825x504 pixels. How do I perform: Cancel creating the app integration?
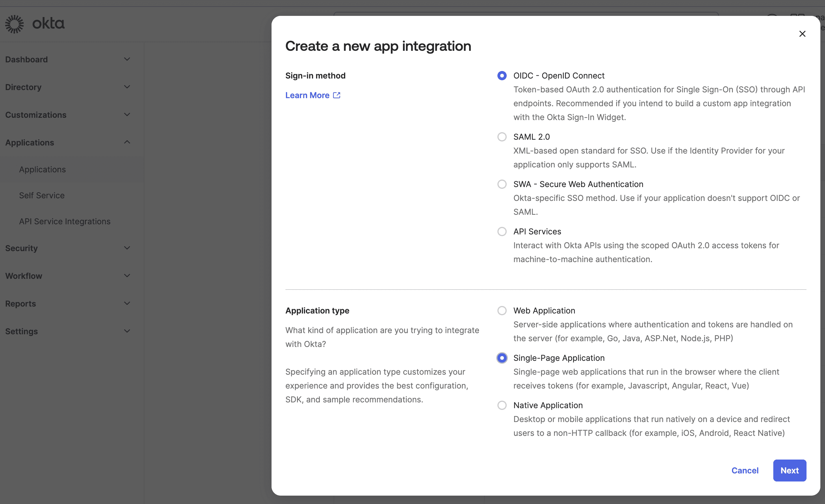[x=745, y=470]
